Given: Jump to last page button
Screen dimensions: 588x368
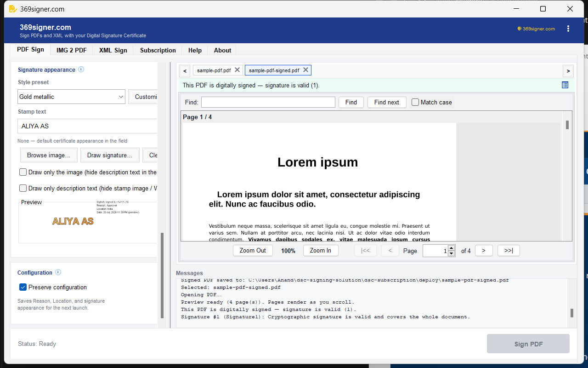Looking at the screenshot, I should point(509,251).
